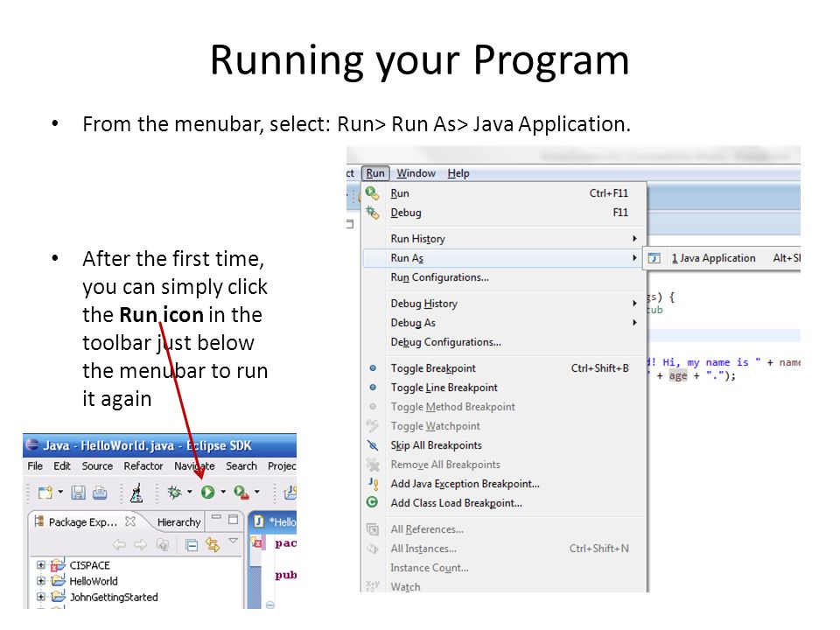Click the Print icon in the toolbar
The image size is (840, 630).
[x=100, y=492]
